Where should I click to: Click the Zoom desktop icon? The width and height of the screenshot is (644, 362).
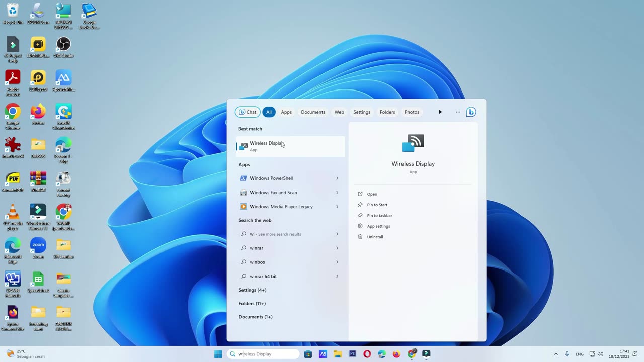point(38,248)
